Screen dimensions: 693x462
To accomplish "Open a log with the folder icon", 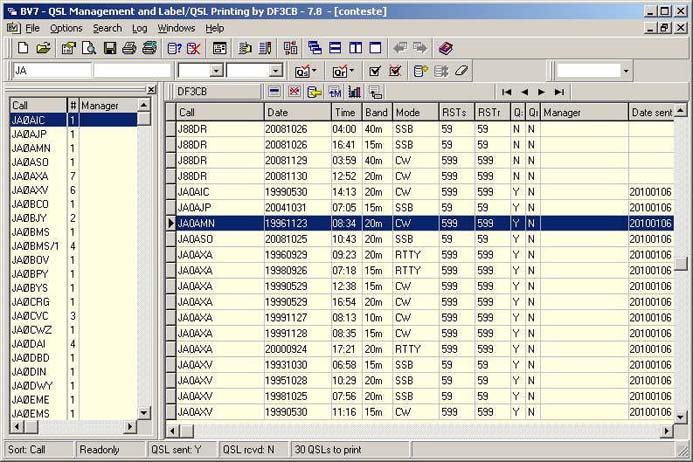I will click(x=43, y=48).
